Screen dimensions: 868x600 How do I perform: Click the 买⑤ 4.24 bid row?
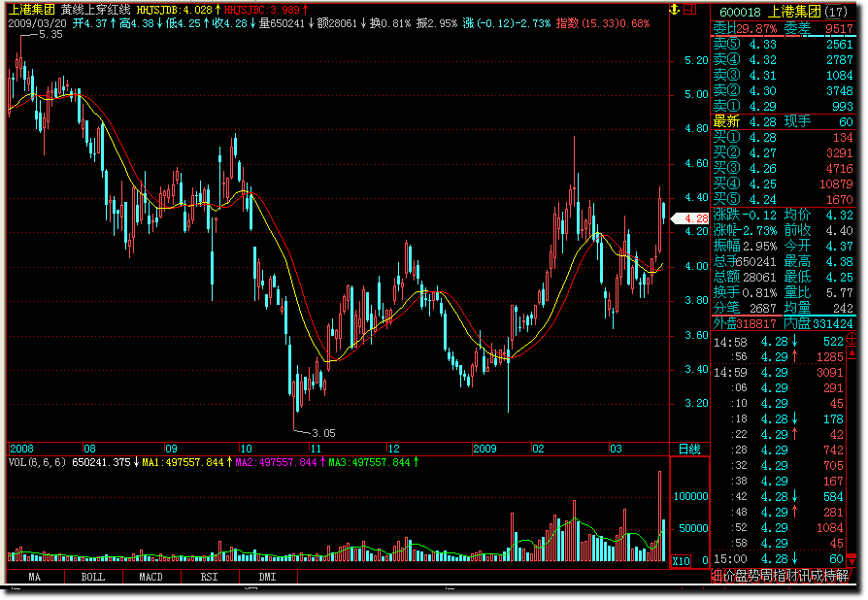[783, 199]
